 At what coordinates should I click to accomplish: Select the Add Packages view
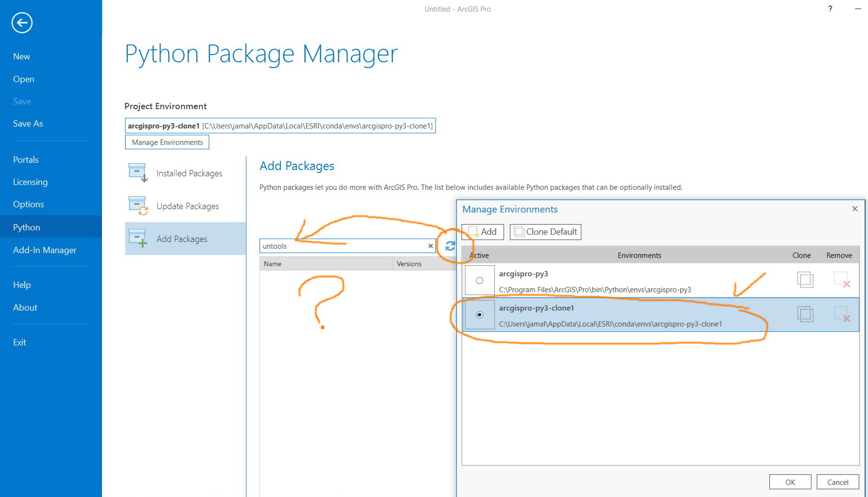pyautogui.click(x=182, y=239)
